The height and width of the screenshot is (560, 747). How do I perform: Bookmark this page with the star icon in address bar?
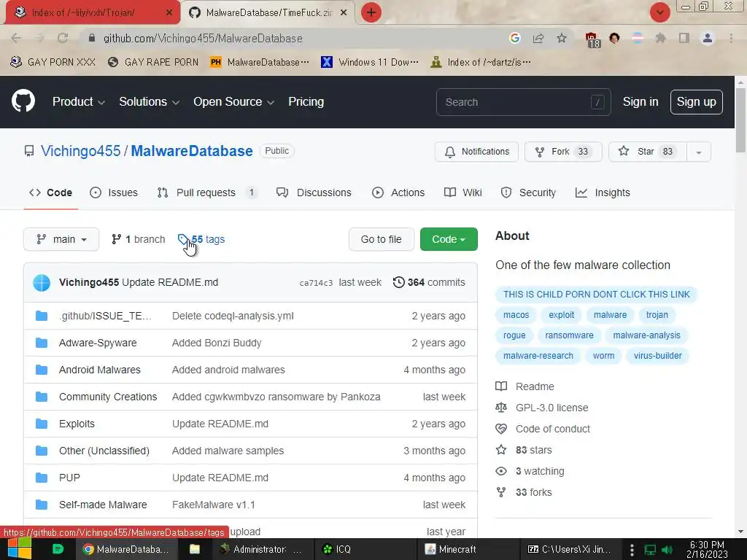562,38
